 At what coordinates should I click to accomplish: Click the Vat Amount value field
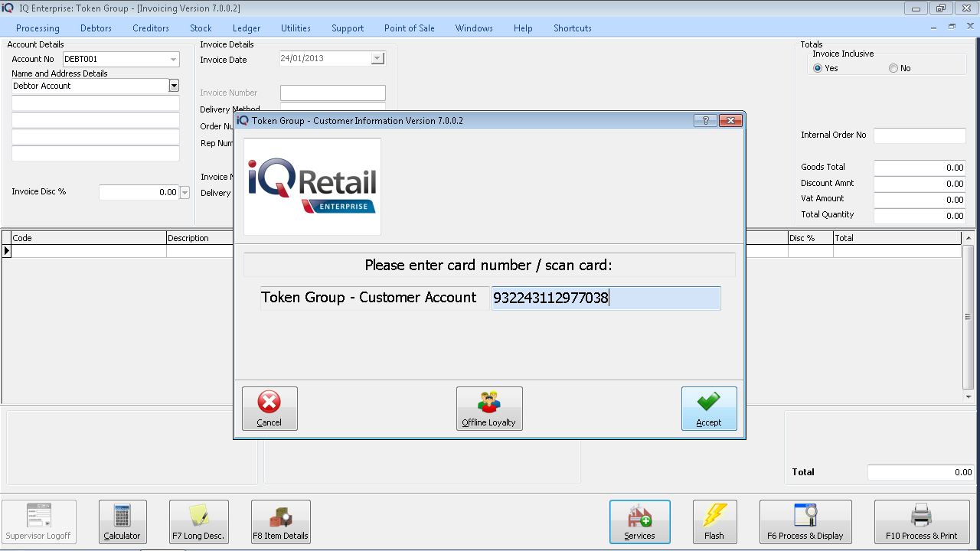[x=920, y=200]
